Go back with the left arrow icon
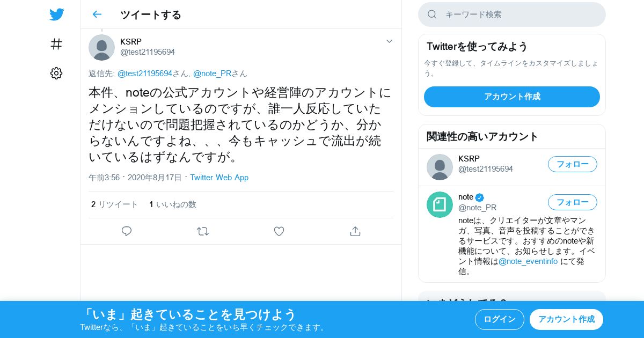This screenshot has width=644, height=338. 97,14
